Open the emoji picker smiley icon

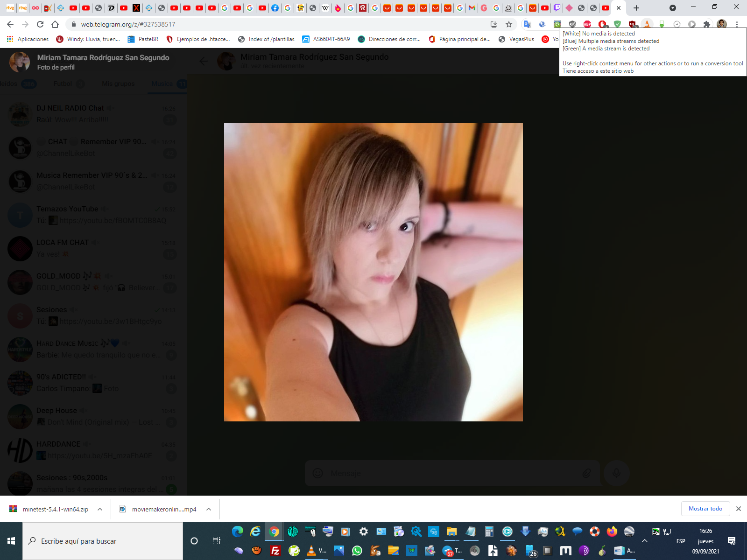tap(318, 473)
